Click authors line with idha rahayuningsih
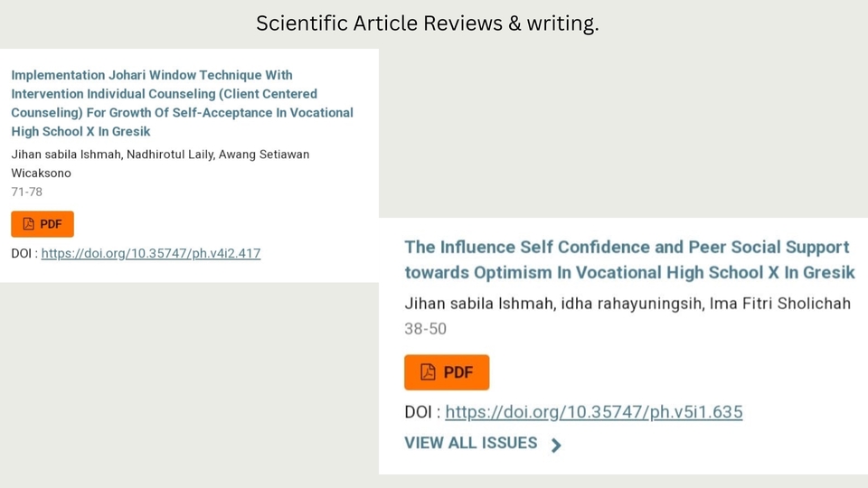 [627, 304]
